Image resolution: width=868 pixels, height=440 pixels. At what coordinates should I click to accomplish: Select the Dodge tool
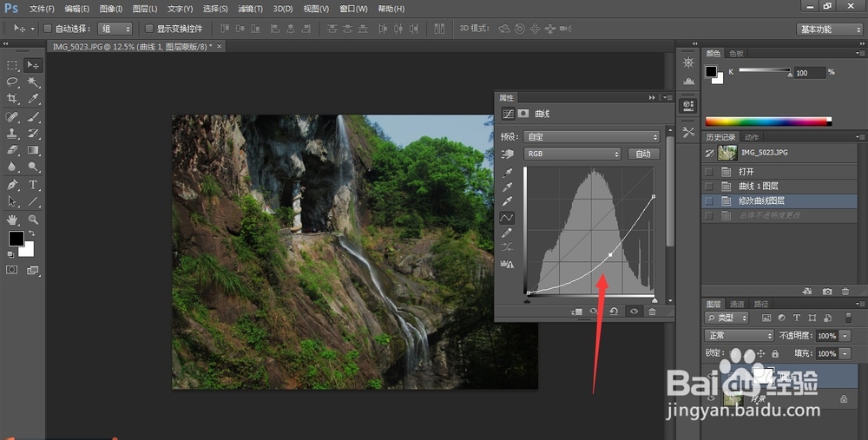(33, 167)
